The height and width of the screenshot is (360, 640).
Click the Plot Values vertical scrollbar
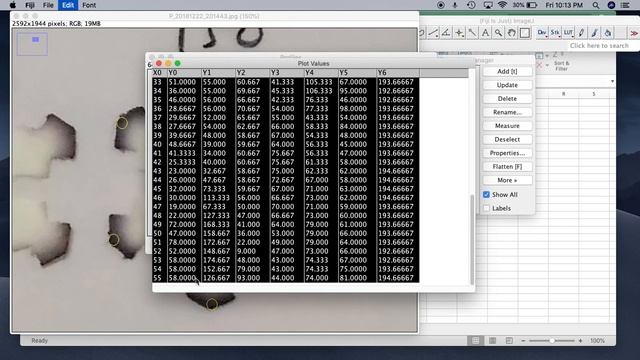472,239
